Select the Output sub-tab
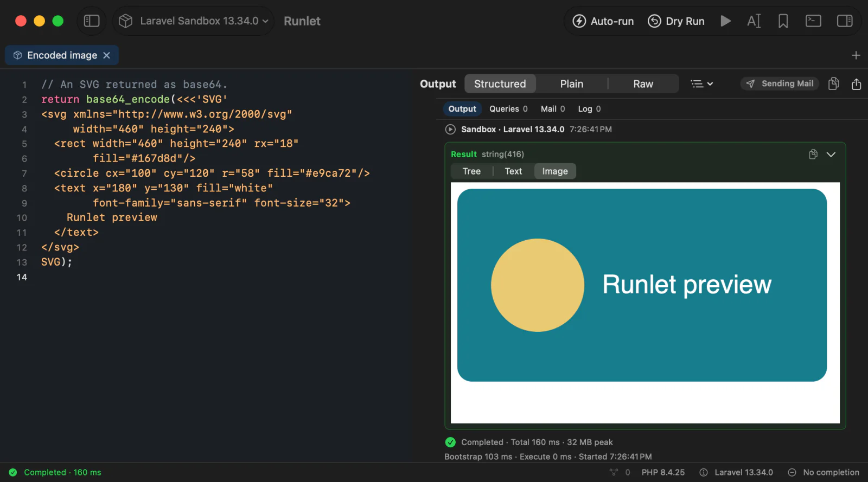The width and height of the screenshot is (868, 482). (x=462, y=109)
